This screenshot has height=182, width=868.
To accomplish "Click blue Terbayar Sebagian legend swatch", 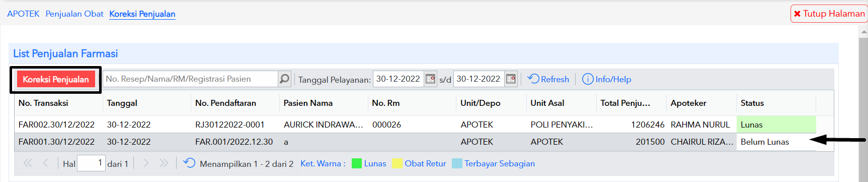I will pos(457,163).
